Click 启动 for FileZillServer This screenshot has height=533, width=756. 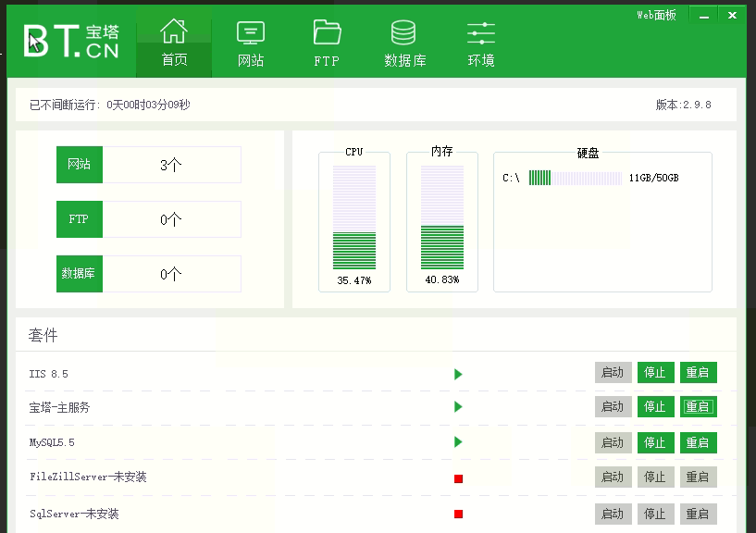[x=613, y=477]
